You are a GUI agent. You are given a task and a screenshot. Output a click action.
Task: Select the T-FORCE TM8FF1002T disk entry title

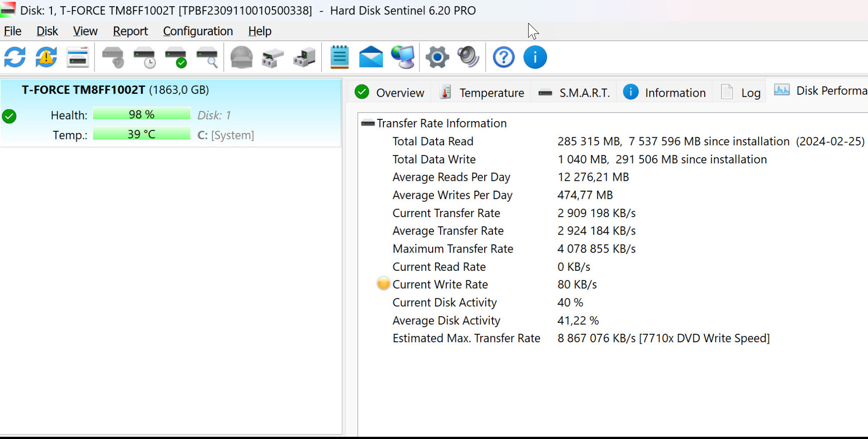pyautogui.click(x=115, y=90)
